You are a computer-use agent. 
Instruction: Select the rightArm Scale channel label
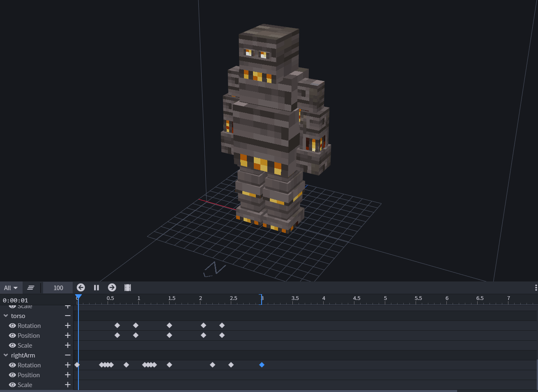[x=25, y=385]
